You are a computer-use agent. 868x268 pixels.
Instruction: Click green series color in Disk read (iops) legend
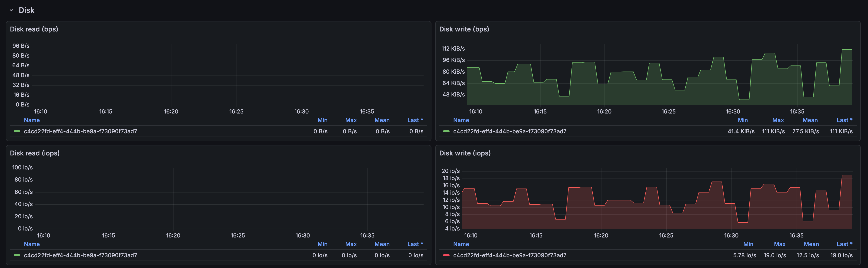pyautogui.click(x=17, y=255)
